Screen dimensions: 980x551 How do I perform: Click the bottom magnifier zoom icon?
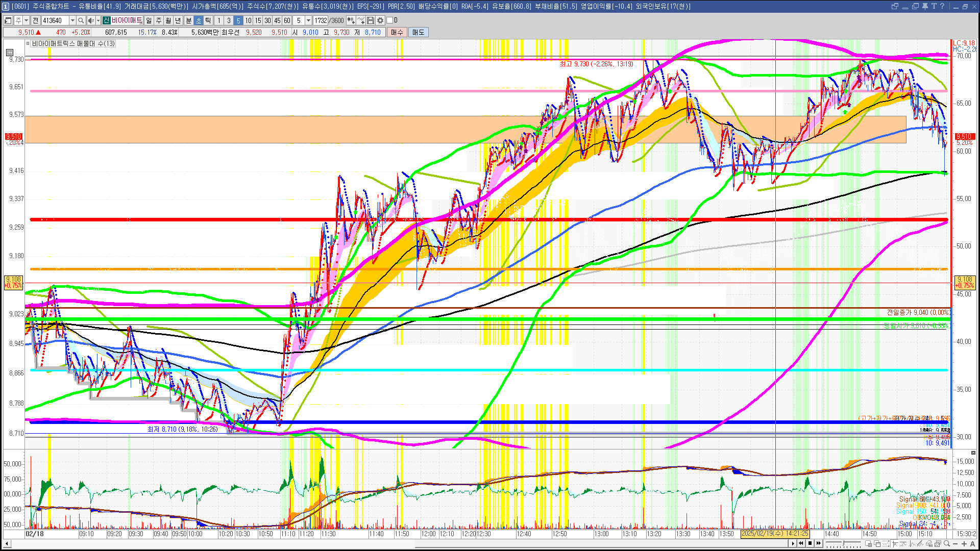[947, 544]
